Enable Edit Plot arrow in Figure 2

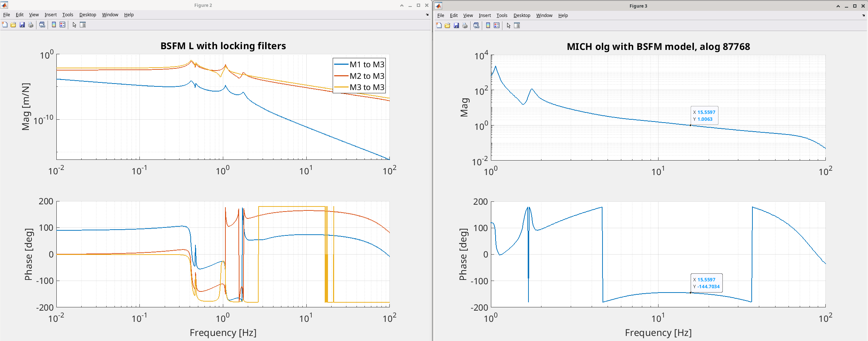[x=74, y=25]
